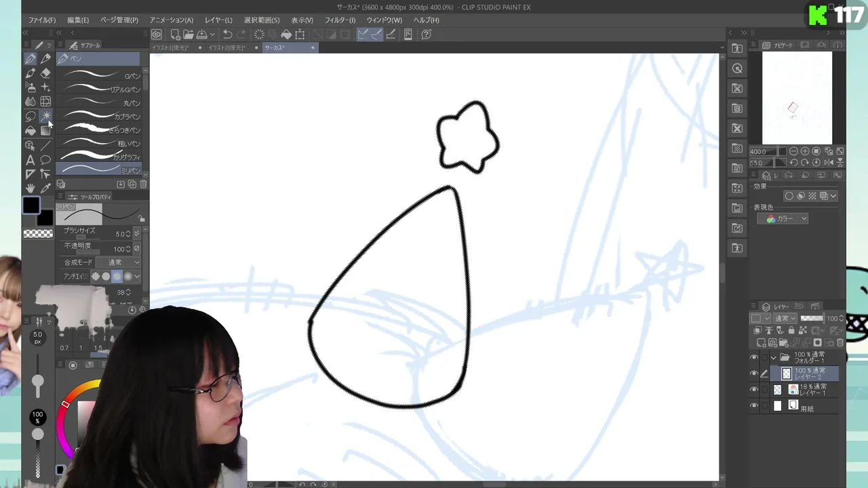Collapse the フォルダー1 layer folder

(x=774, y=357)
